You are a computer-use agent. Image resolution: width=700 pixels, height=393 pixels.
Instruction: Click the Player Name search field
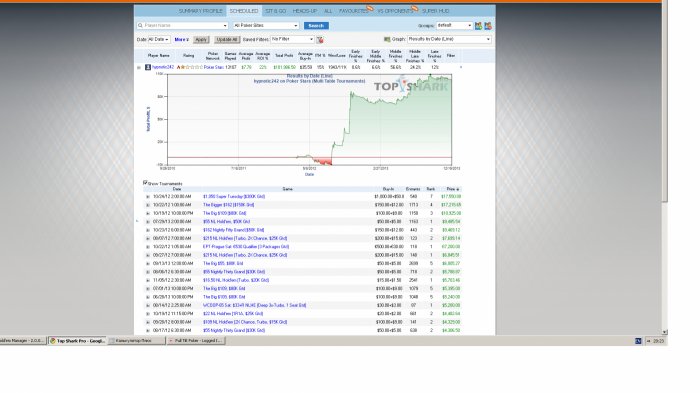tap(183, 26)
